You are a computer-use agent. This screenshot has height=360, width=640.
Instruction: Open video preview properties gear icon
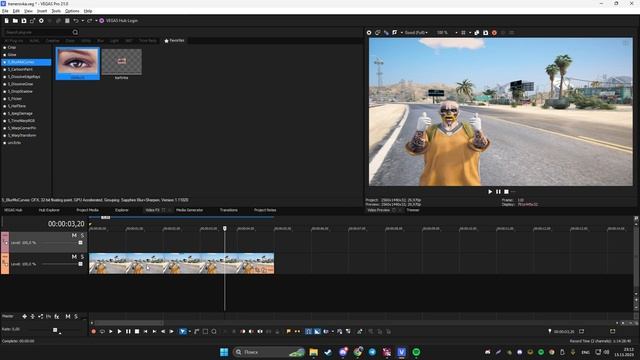[369, 33]
